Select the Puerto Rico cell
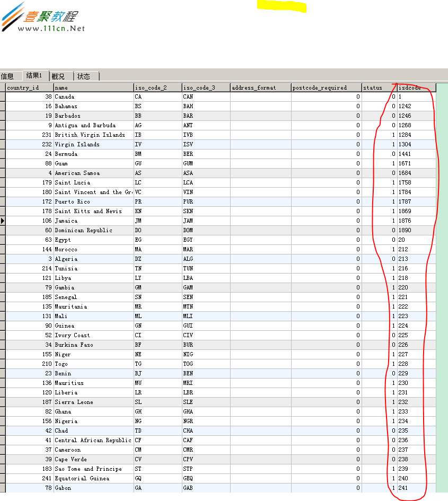 point(94,201)
